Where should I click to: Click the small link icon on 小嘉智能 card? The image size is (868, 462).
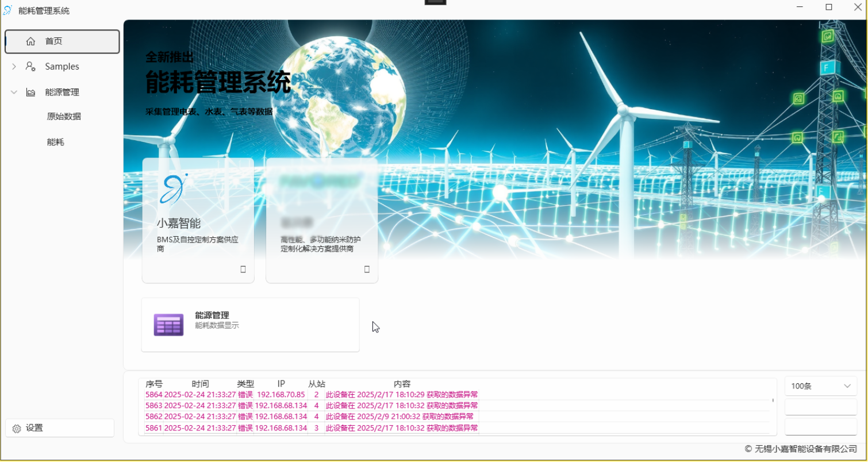click(x=243, y=269)
